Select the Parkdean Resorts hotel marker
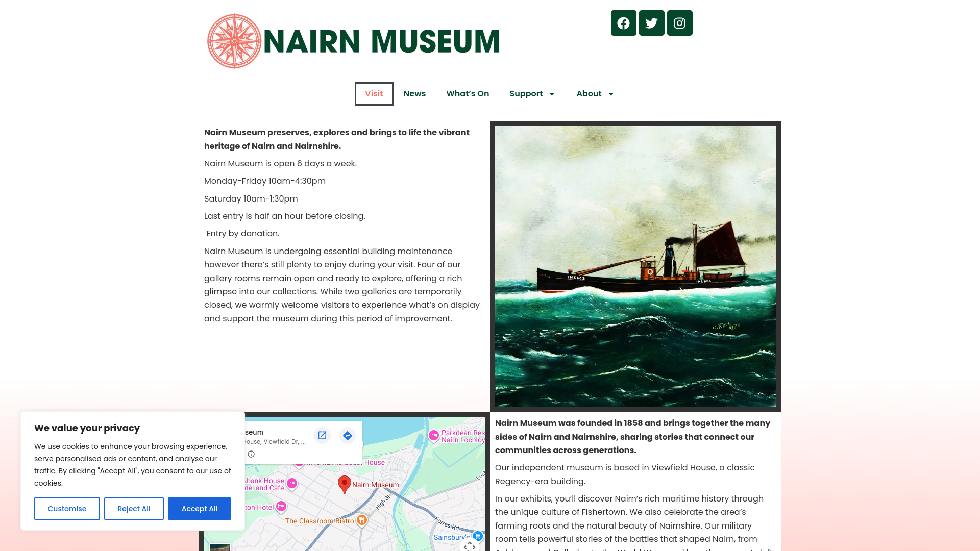The image size is (980, 551). [x=433, y=436]
